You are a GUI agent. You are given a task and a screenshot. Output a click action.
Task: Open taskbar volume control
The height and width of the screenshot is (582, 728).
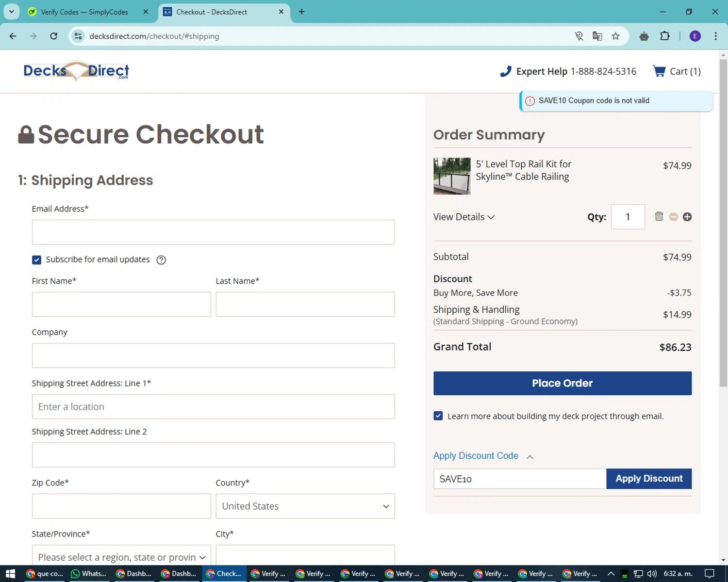652,574
